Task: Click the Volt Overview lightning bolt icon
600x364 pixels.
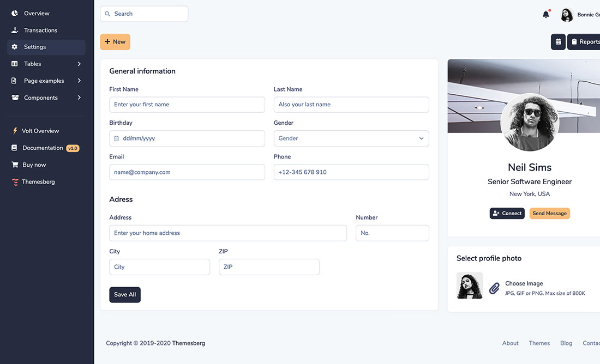Action: click(14, 131)
